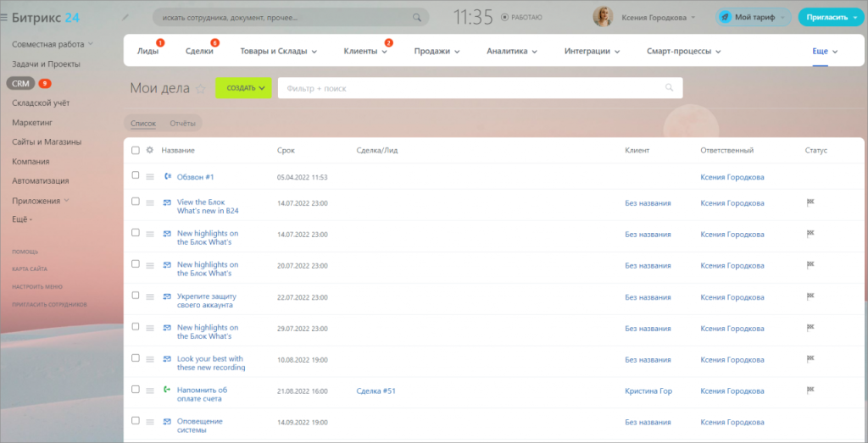Click the magnifier icon in the top search bar
The width and height of the screenshot is (868, 443).
416,17
